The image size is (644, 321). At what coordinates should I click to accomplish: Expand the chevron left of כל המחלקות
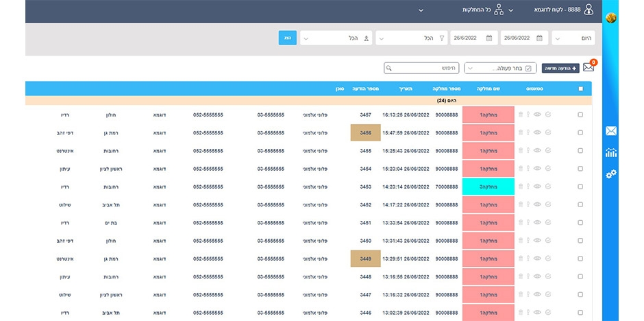point(421,10)
